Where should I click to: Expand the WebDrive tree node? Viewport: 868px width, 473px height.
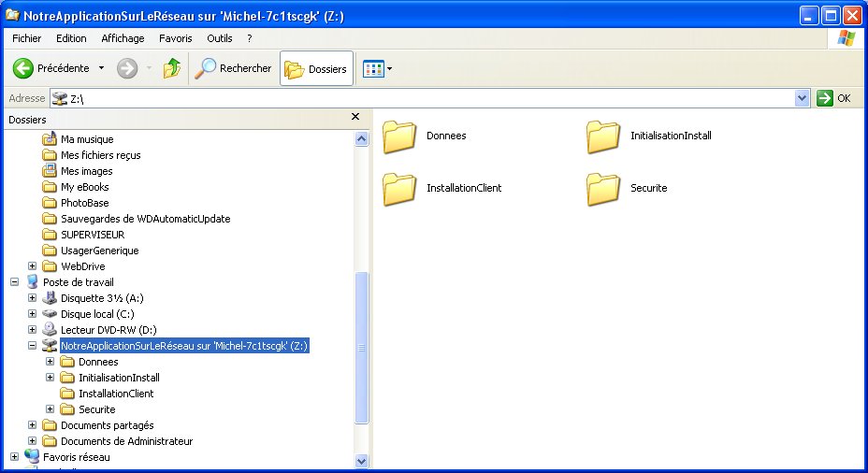[x=32, y=266]
